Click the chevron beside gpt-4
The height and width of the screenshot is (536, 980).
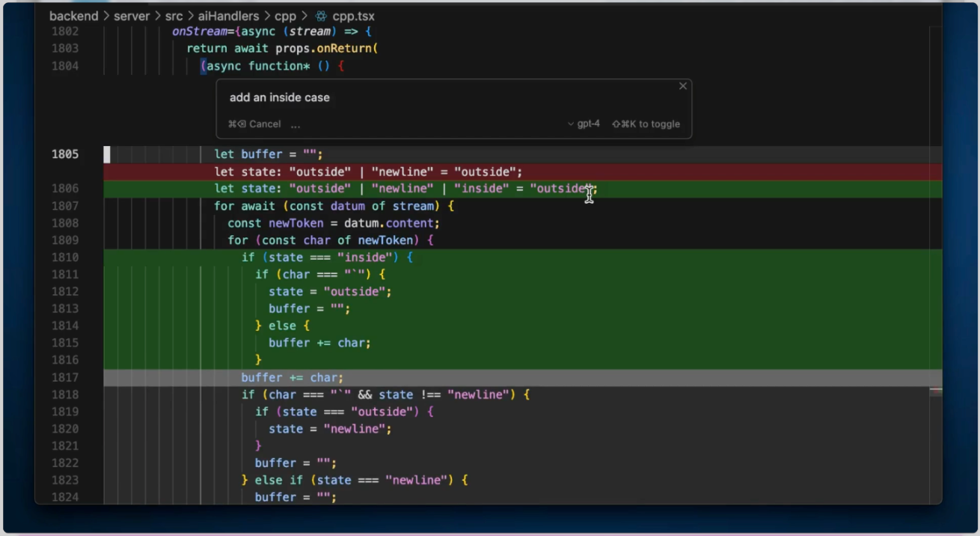(x=572, y=124)
